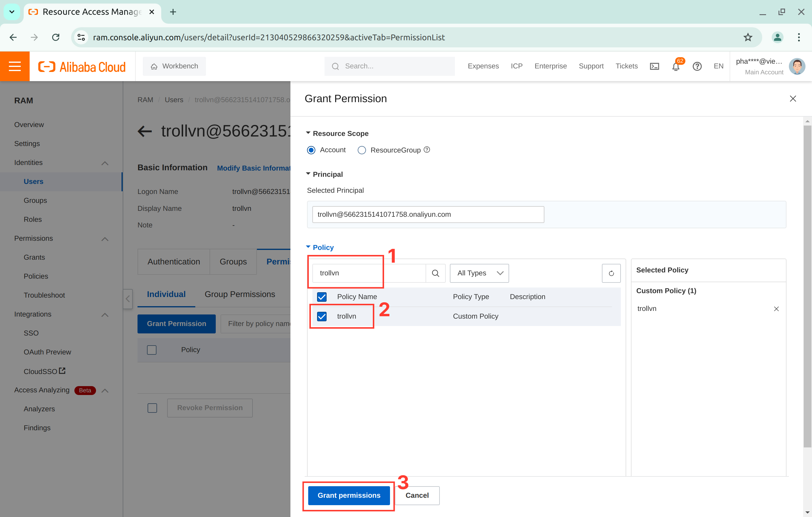The image size is (812, 517).
Task: Show ResourceGroup help tooltip icon
Action: pyautogui.click(x=426, y=150)
